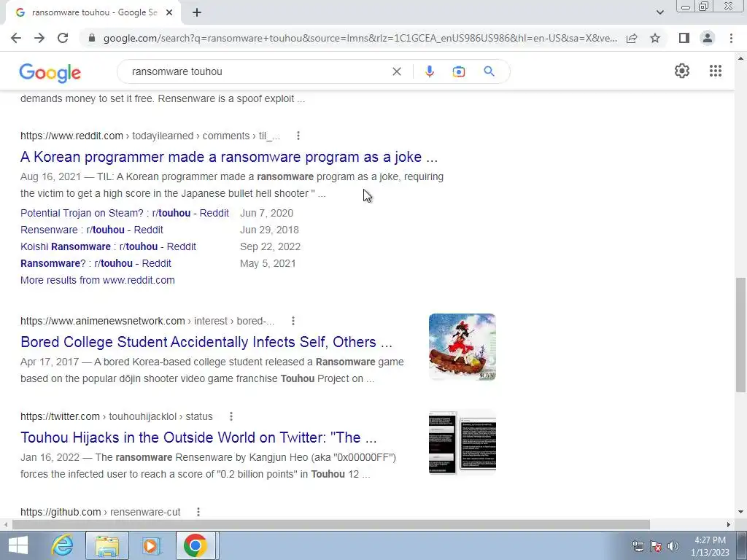Close the 'ransomware touhou' browser tab
Viewport: 747px width, 560px height.
click(169, 12)
